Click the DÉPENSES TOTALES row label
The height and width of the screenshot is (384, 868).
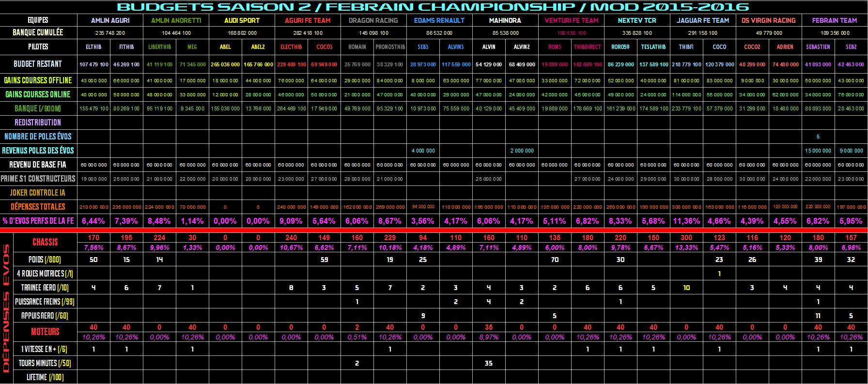click(38, 207)
